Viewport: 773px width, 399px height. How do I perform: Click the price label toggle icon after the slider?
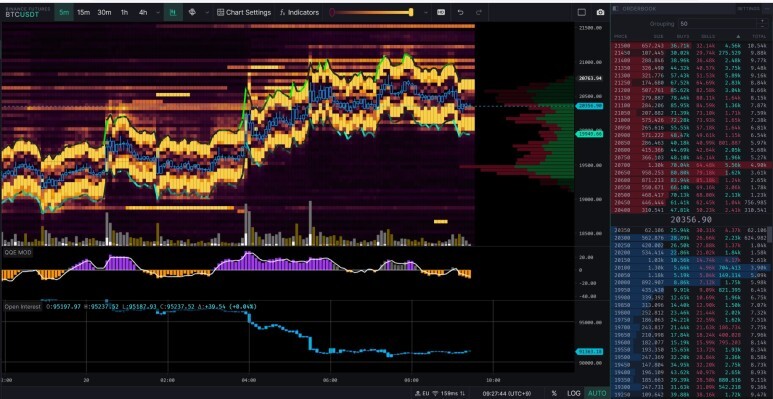(441, 12)
